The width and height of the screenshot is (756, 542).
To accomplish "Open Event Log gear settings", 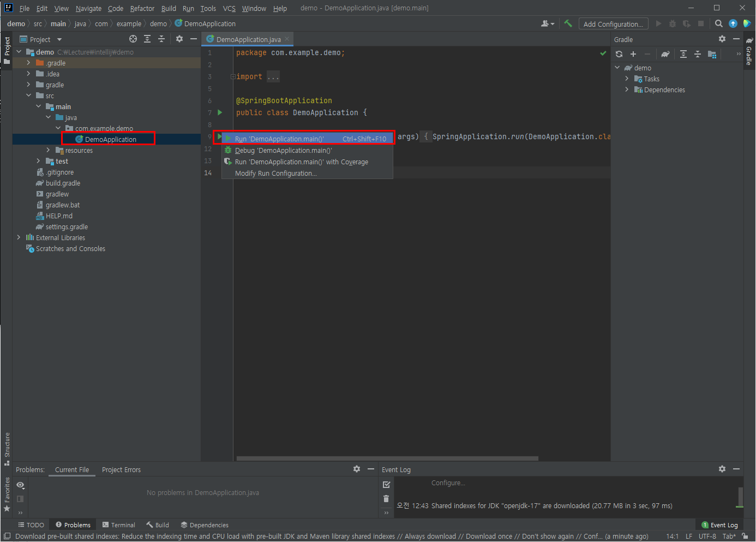I will click(722, 469).
